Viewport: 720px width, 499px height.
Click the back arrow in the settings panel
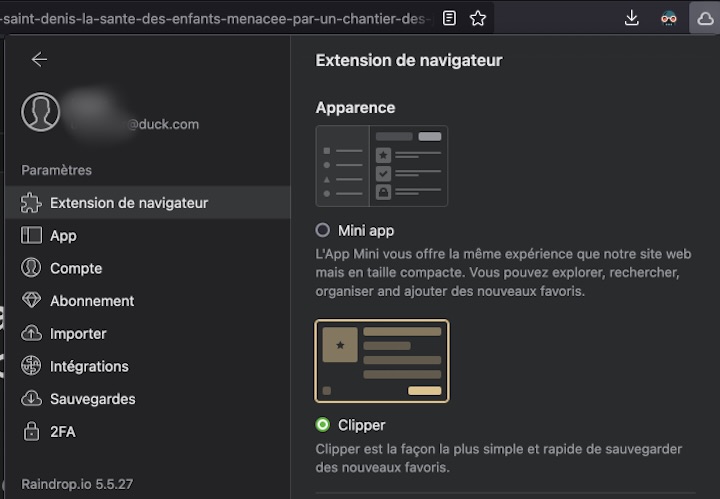[x=39, y=60]
